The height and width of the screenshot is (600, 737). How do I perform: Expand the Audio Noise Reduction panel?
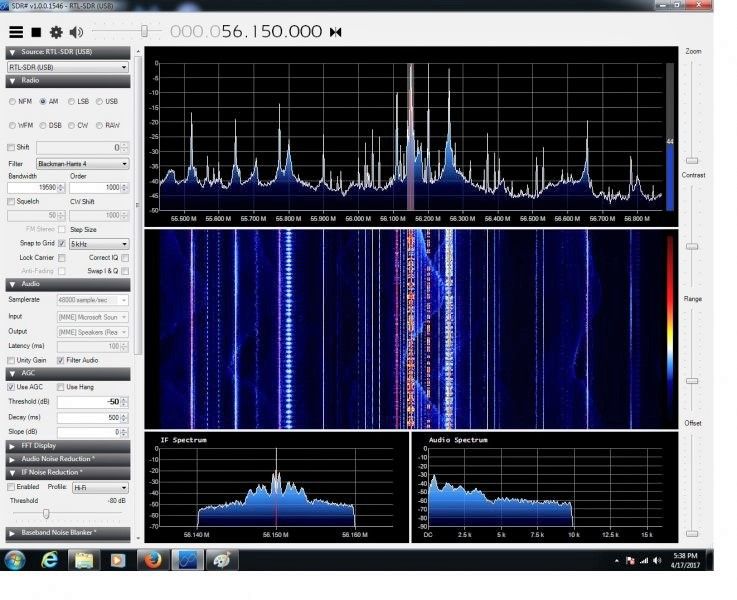click(x=68, y=459)
